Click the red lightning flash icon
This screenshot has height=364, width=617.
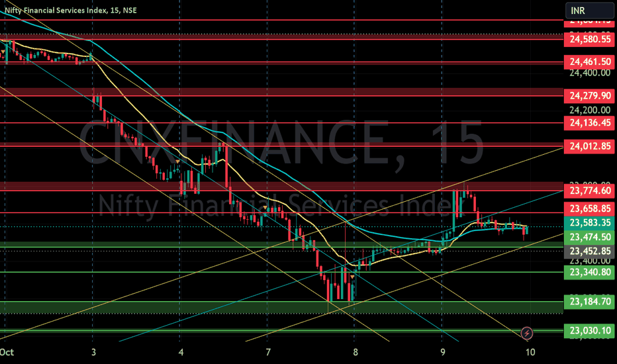pos(526,334)
